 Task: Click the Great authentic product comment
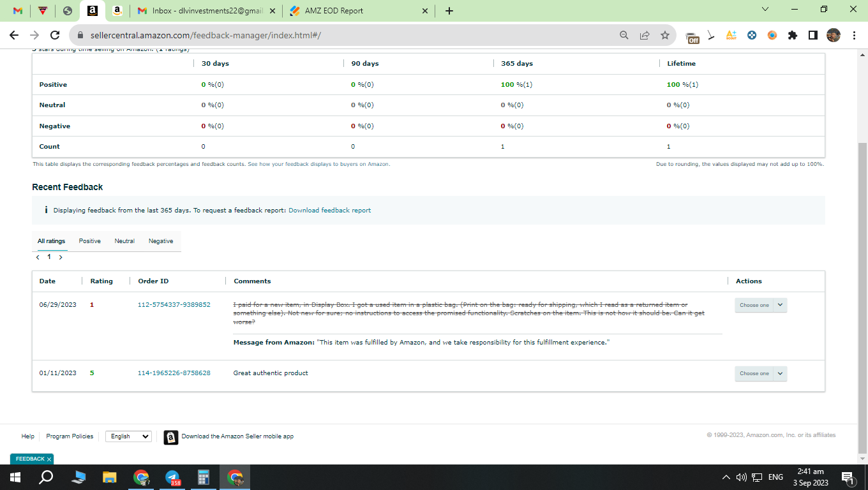tap(271, 373)
